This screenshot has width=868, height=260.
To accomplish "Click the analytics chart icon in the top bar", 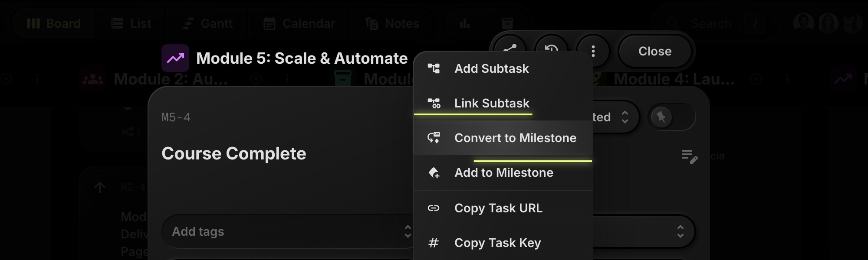I will pyautogui.click(x=464, y=23).
